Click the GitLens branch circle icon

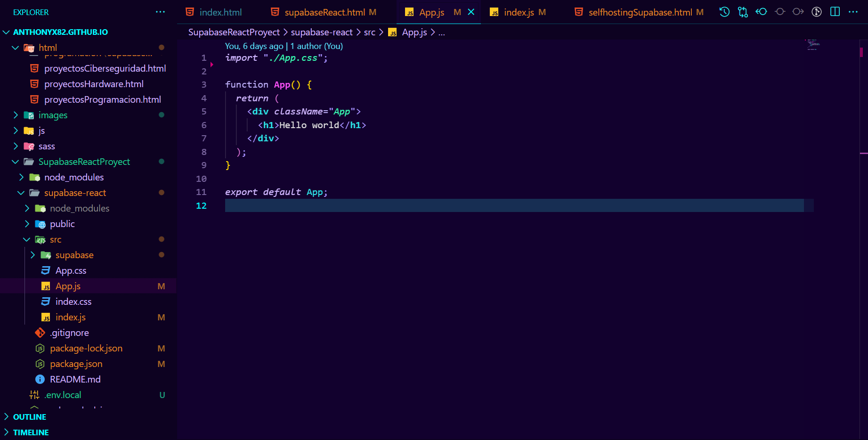coord(779,12)
